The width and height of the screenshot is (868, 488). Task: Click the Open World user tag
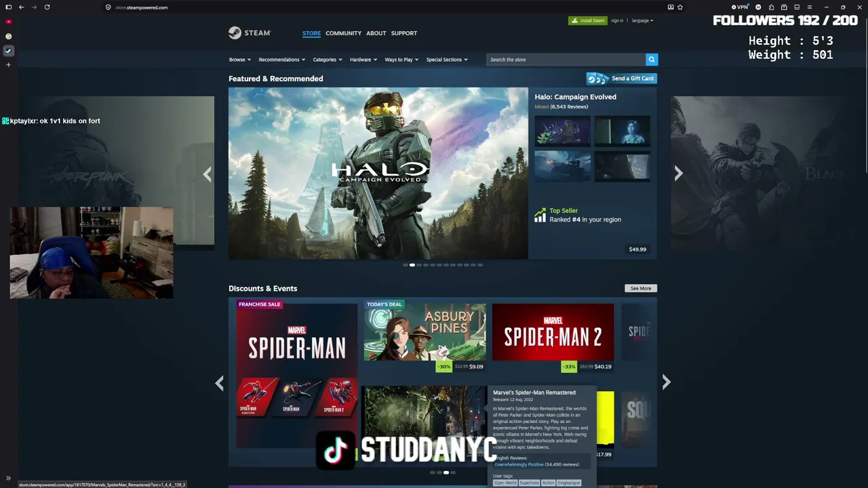pos(505,483)
